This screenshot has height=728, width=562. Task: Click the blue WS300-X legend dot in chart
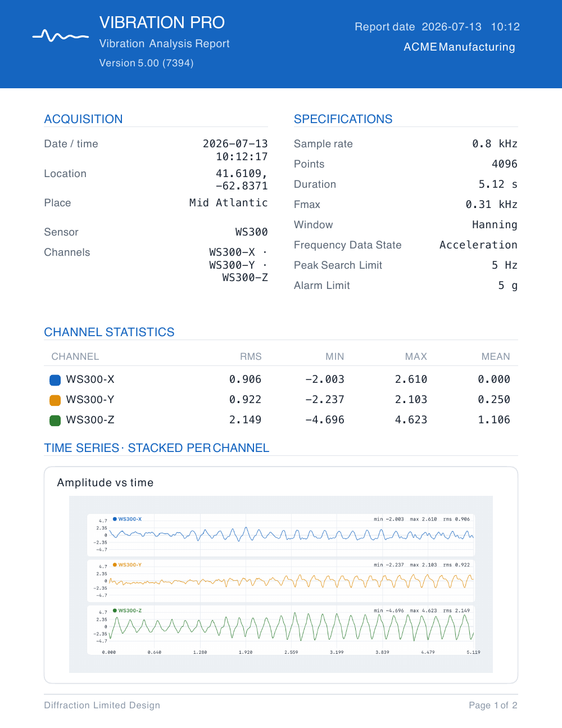(x=115, y=519)
